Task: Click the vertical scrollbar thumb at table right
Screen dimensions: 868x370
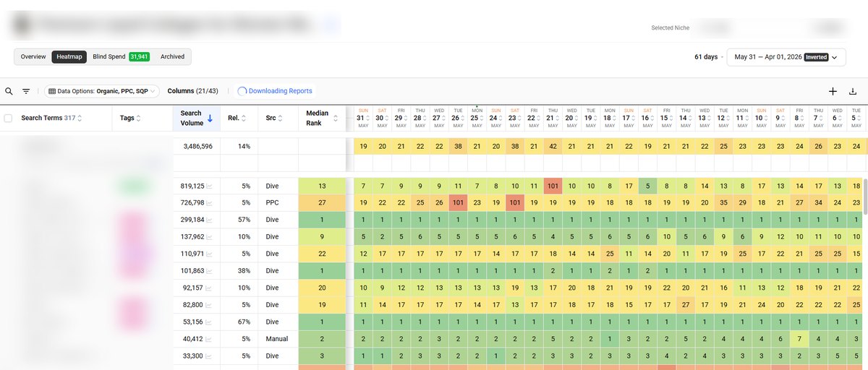Action: [865, 197]
